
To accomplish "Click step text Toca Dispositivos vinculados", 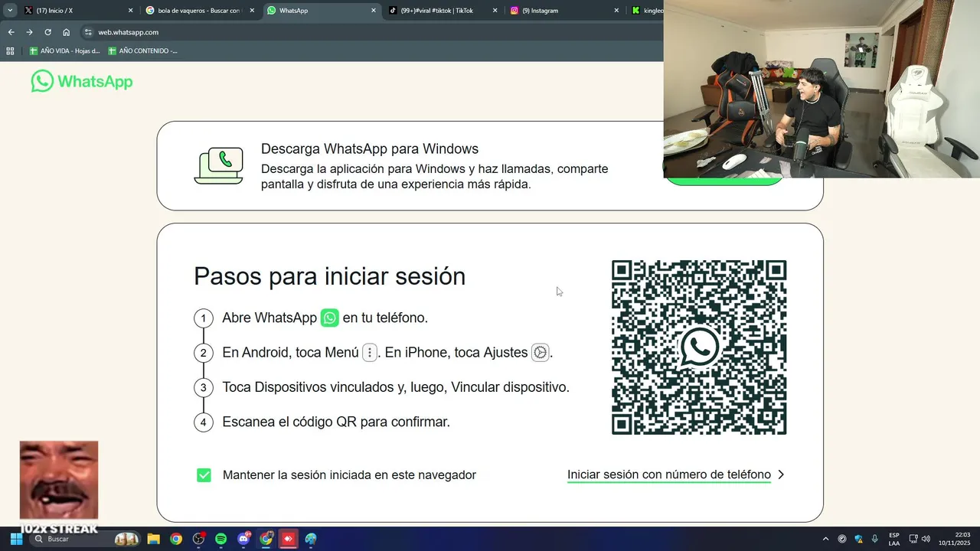I will pyautogui.click(x=396, y=387).
